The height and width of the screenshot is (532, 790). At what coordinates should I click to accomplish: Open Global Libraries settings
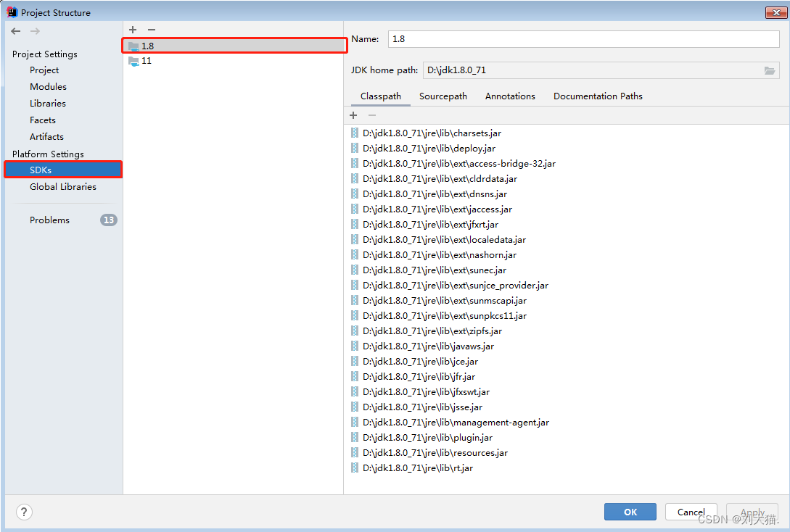(63, 186)
